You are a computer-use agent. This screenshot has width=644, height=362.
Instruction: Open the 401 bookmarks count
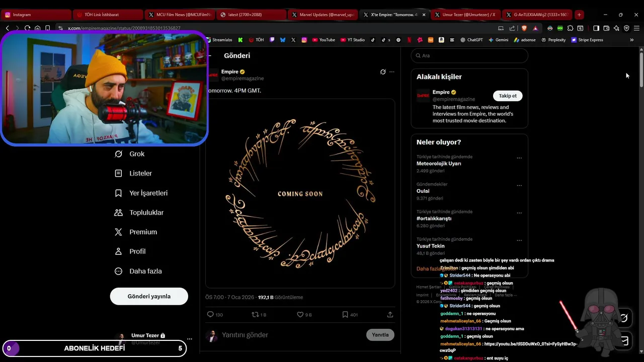coord(350,315)
